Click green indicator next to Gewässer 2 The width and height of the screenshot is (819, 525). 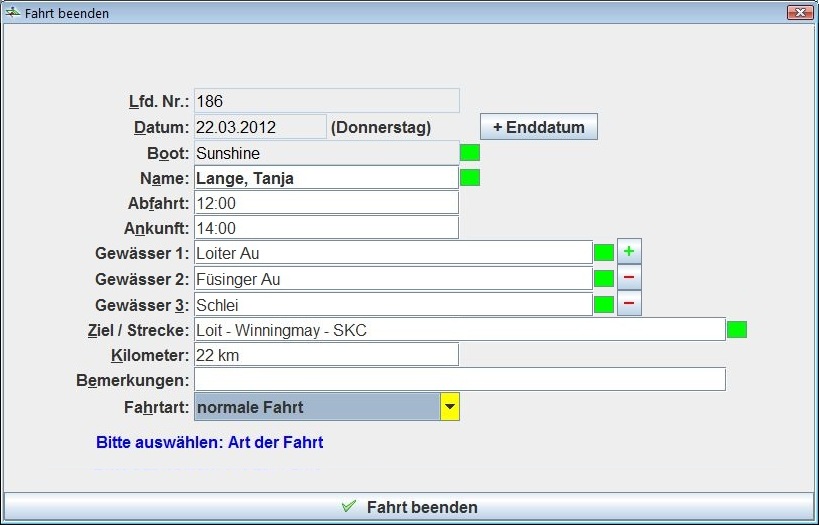pyautogui.click(x=604, y=279)
